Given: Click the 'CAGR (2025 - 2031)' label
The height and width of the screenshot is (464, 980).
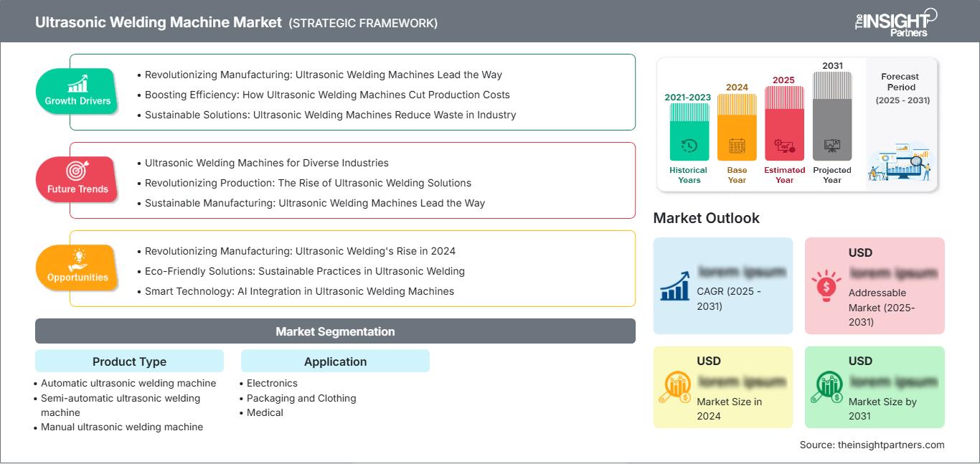Looking at the screenshot, I should coord(729,298).
